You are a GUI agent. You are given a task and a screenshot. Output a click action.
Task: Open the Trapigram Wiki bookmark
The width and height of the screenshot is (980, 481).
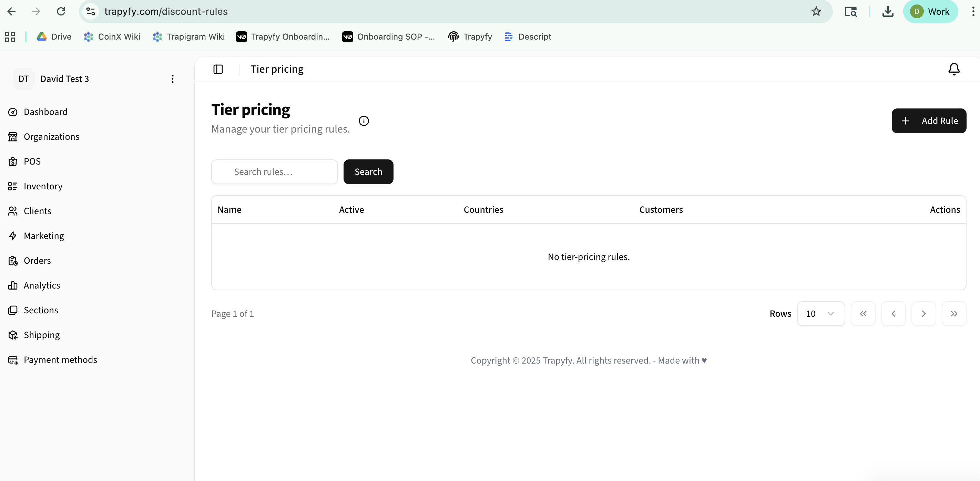(x=188, y=37)
